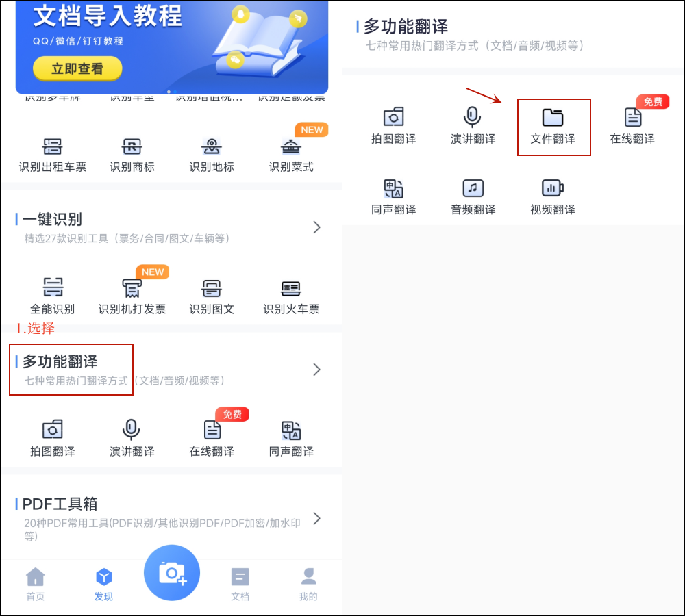Launch the 视频翻译 video translation tool

552,197
